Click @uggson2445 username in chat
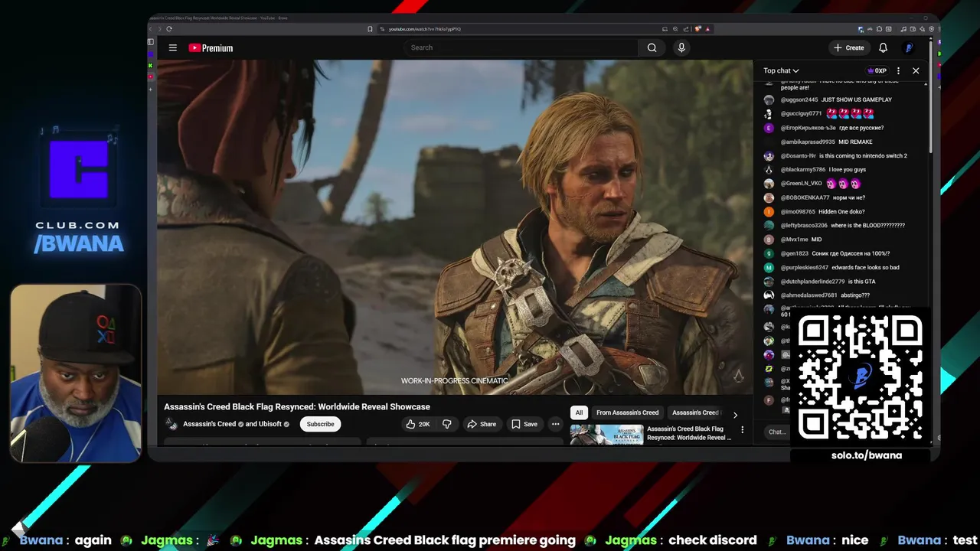 (x=799, y=99)
